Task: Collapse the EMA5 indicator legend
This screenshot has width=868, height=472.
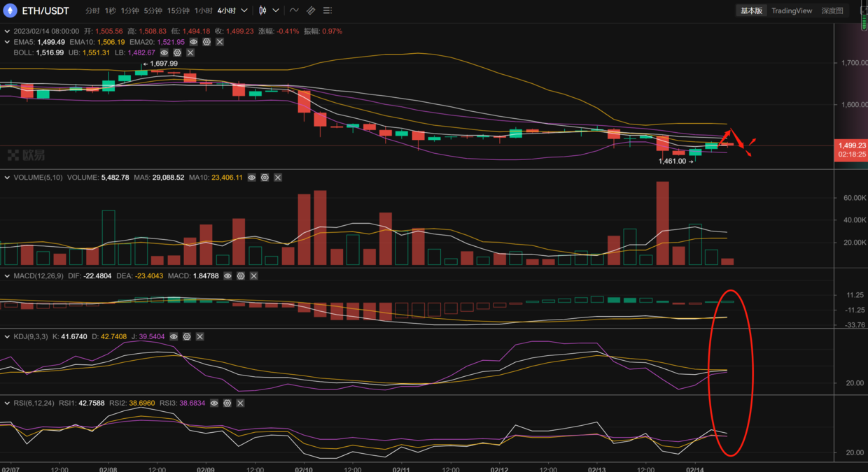Action: pos(7,42)
